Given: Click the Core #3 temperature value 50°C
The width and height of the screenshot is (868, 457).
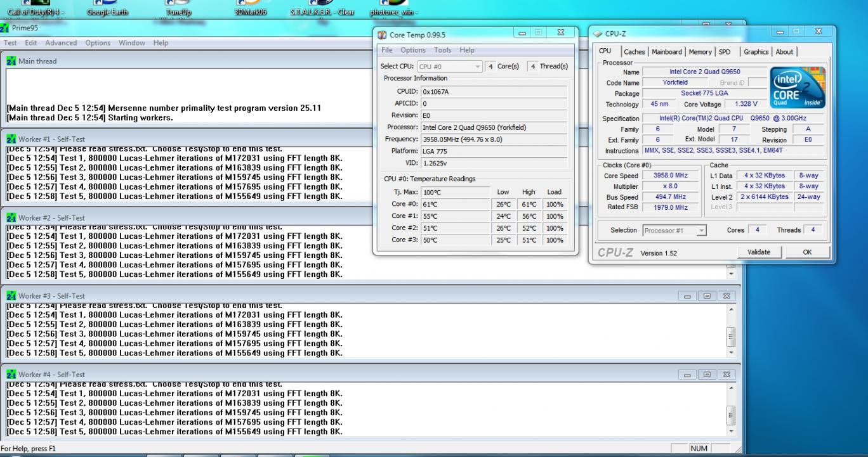Looking at the screenshot, I should pyautogui.click(x=455, y=240).
